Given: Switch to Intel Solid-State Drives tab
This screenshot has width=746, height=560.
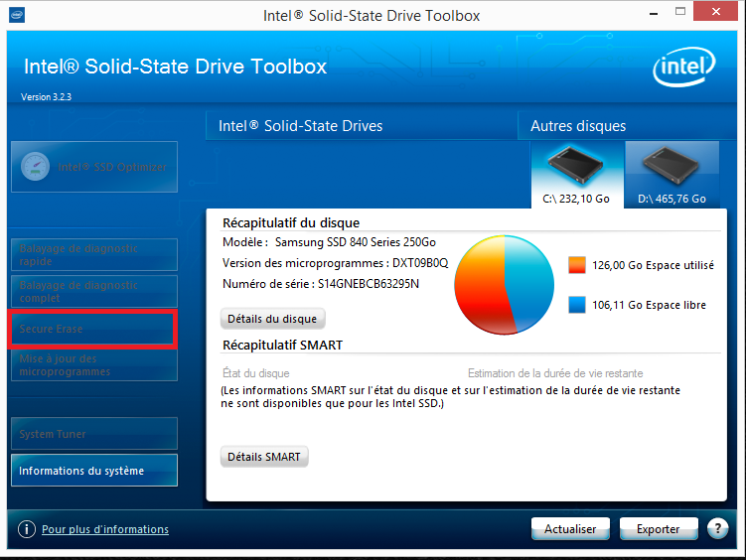Looking at the screenshot, I should (x=362, y=126).
